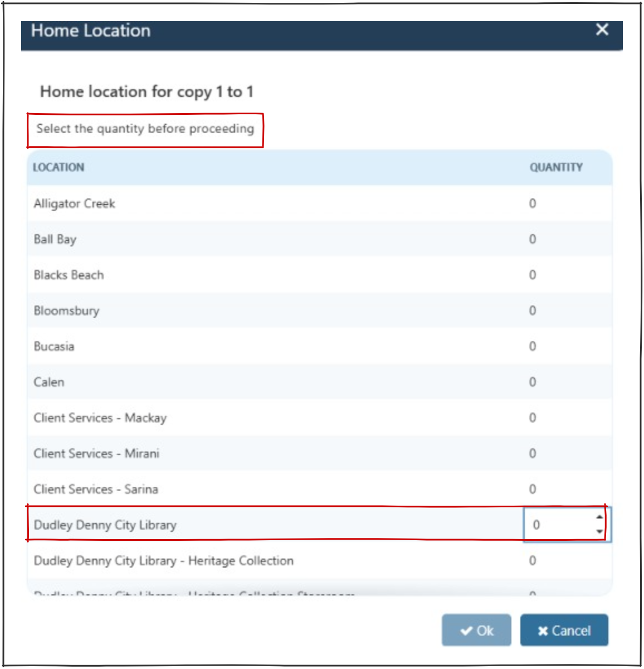Click Heritage Collection quantity value

[533, 560]
